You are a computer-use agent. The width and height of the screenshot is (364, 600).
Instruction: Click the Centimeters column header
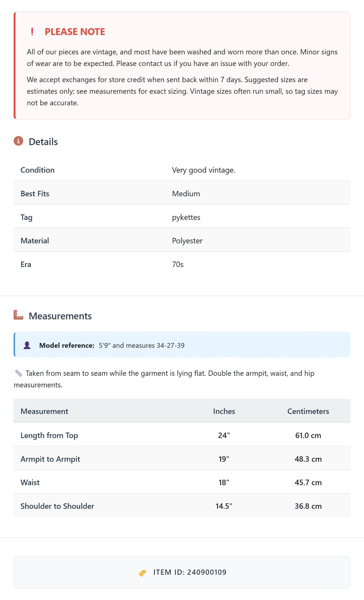(308, 411)
